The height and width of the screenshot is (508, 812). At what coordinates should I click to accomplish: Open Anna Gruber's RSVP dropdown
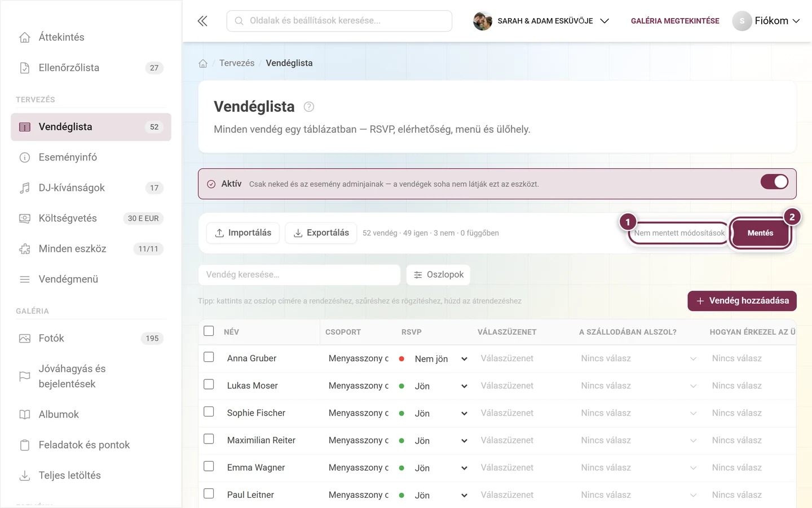[440, 359]
